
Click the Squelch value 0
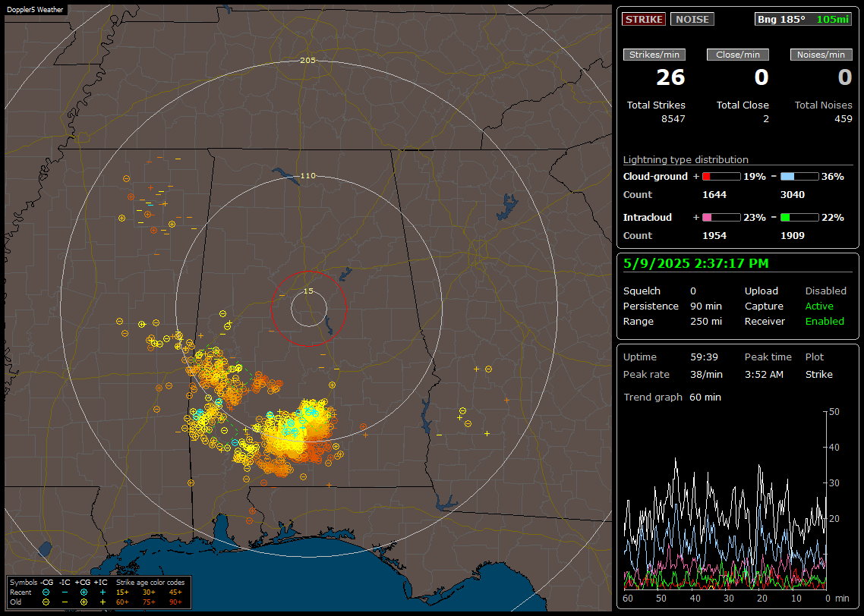(x=693, y=291)
